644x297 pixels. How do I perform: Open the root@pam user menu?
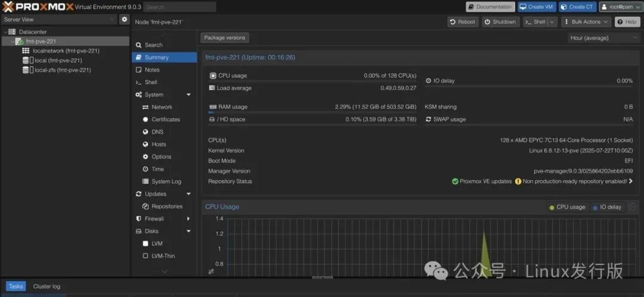click(620, 7)
